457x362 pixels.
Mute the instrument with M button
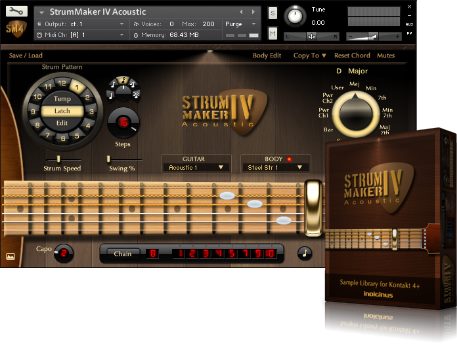[273, 33]
